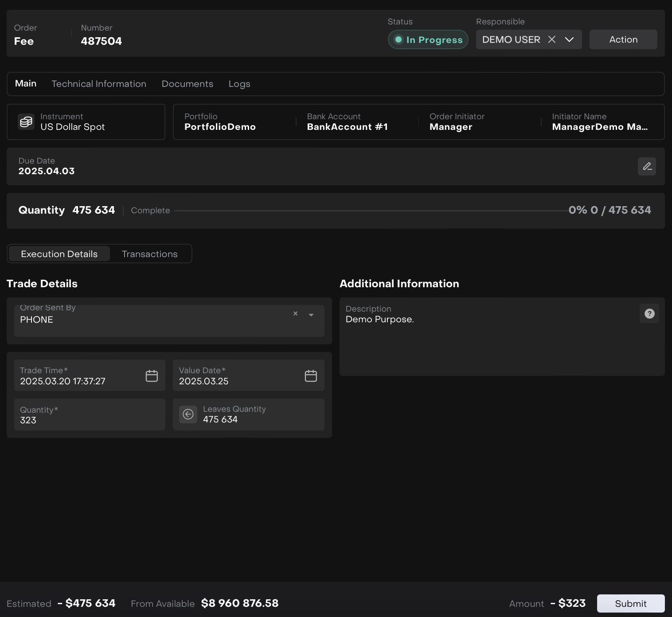This screenshot has height=617, width=672.
Task: Click the Leaves Quantity fill arrow icon
Action: coord(188,414)
